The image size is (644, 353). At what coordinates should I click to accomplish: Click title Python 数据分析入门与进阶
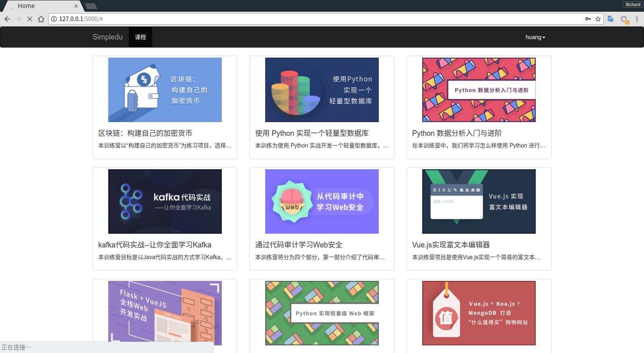click(x=457, y=133)
